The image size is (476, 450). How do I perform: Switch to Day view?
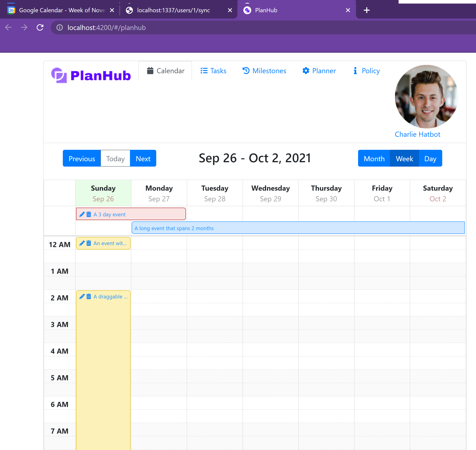click(430, 158)
